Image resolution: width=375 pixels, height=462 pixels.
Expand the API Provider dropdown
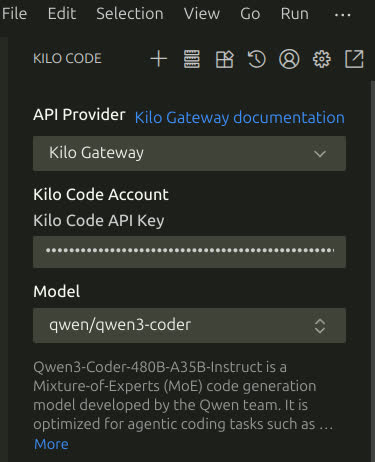[189, 153]
